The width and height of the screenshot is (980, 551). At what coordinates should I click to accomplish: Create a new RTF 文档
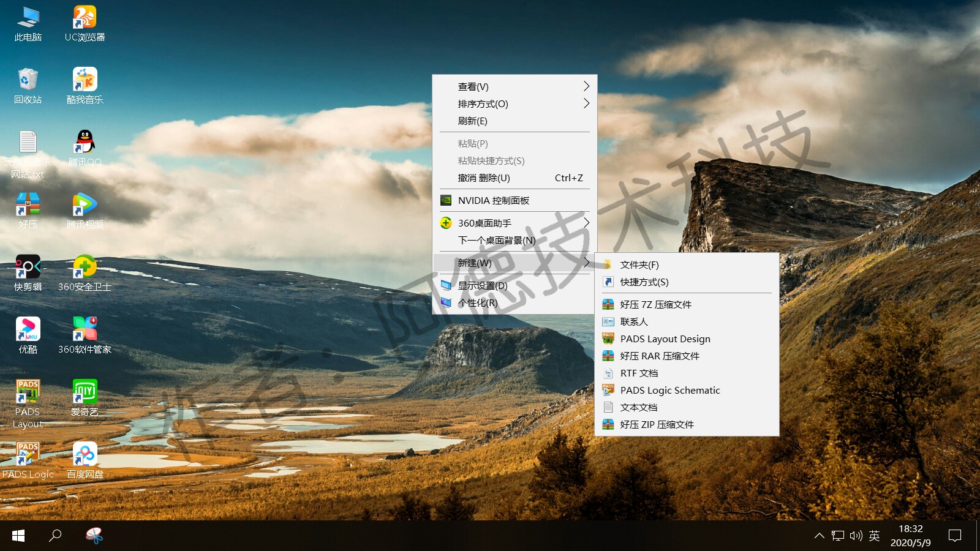point(687,373)
